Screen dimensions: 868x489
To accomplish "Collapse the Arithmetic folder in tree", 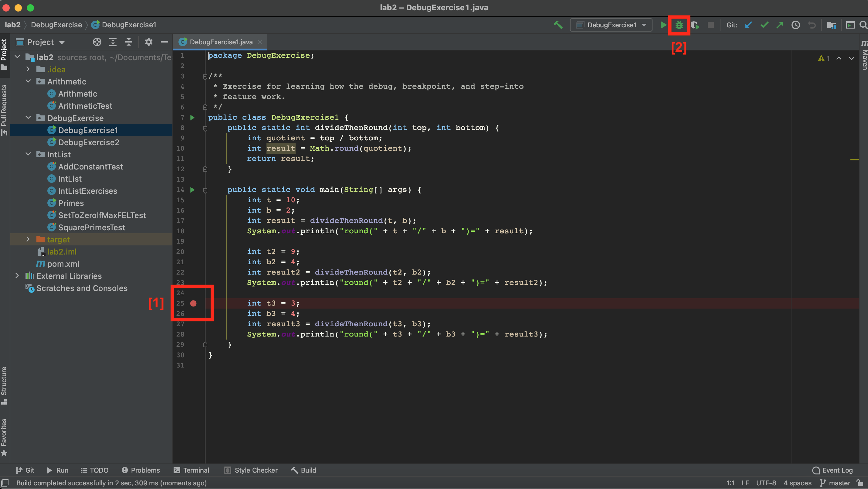I will click(28, 81).
